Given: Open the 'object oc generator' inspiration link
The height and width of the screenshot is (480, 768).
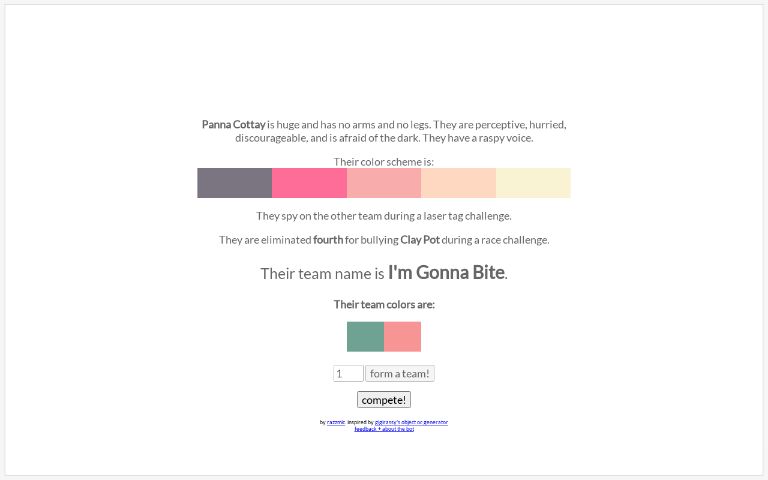Looking at the screenshot, I should pyautogui.click(x=411, y=422).
